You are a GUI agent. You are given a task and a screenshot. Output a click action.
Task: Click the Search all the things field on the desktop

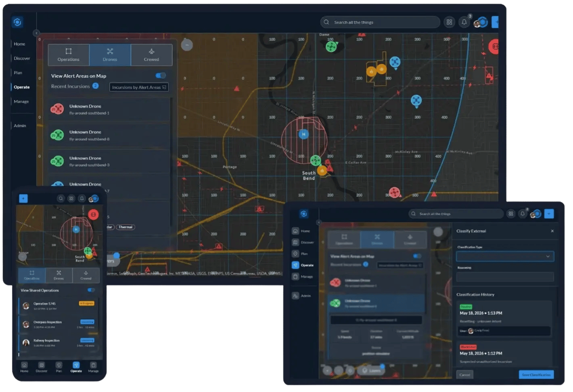point(380,22)
